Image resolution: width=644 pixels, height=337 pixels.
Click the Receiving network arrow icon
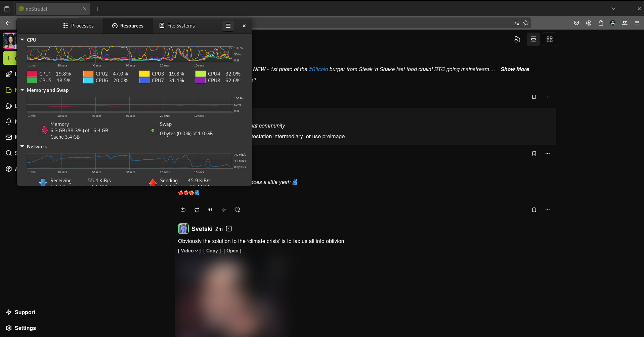[x=43, y=182]
